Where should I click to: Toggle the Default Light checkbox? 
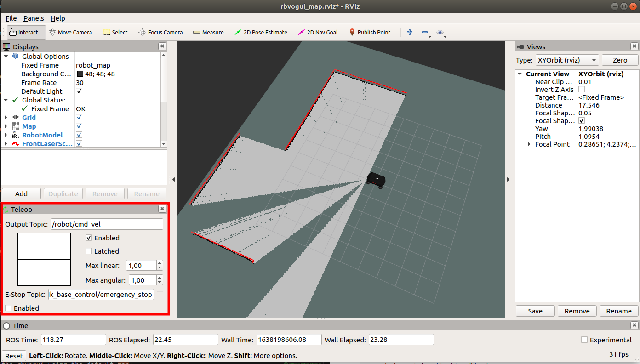(x=79, y=91)
